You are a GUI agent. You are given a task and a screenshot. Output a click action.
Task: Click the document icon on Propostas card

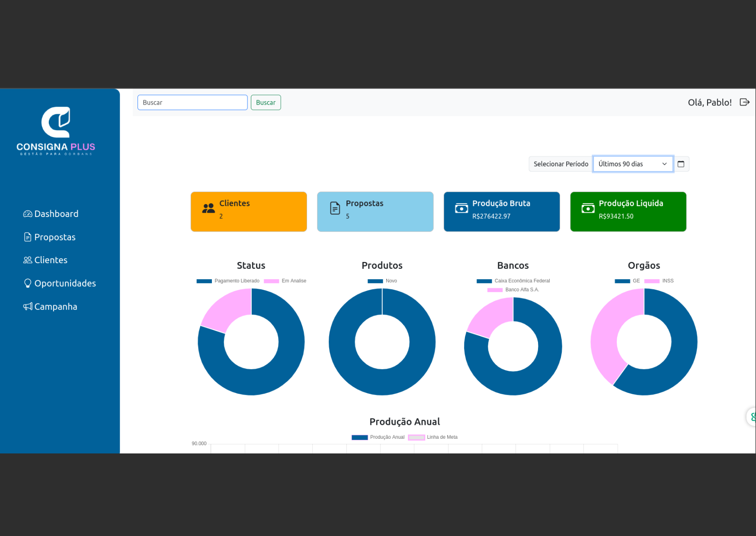click(x=335, y=208)
